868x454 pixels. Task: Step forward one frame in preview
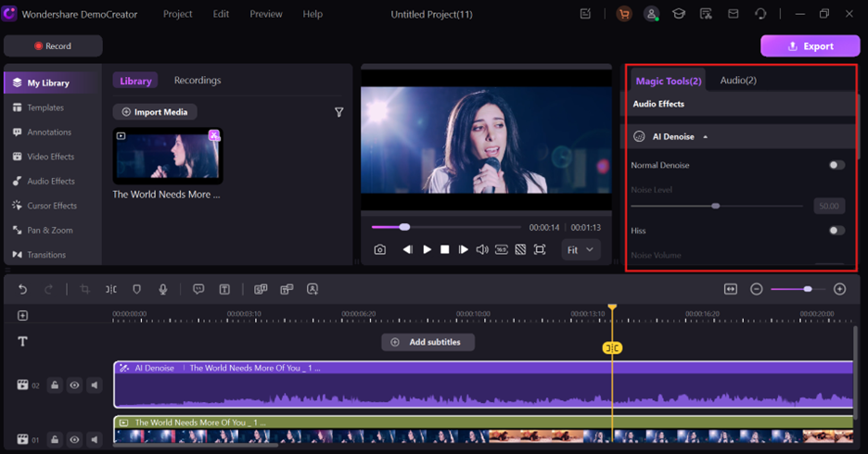pos(464,249)
